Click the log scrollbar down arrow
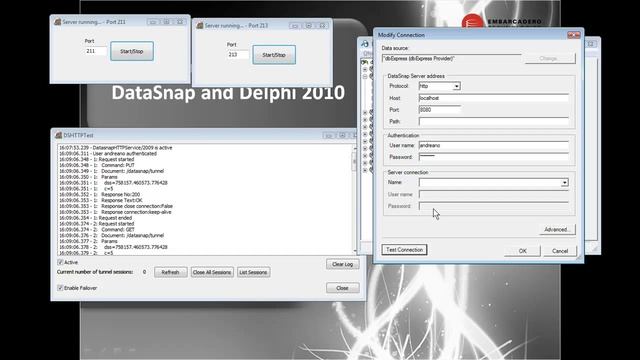This screenshot has height=360, width=640. 354,251
